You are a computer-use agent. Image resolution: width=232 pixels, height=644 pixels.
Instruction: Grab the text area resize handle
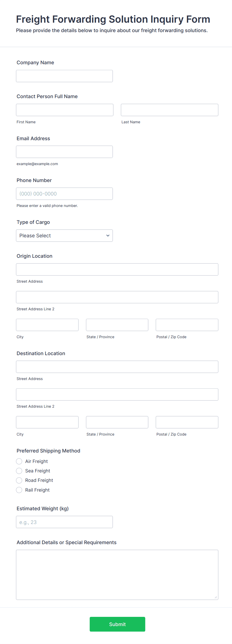(216, 597)
